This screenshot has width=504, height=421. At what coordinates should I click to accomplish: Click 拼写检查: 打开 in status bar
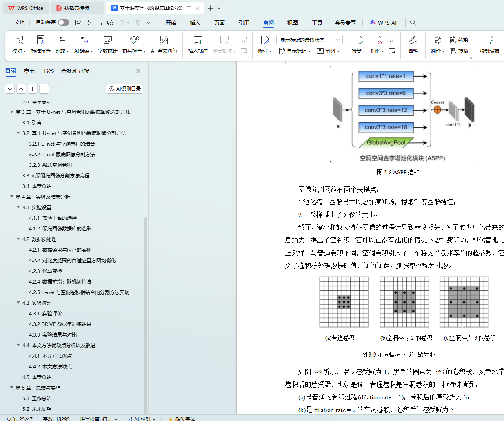pyautogui.click(x=99, y=419)
